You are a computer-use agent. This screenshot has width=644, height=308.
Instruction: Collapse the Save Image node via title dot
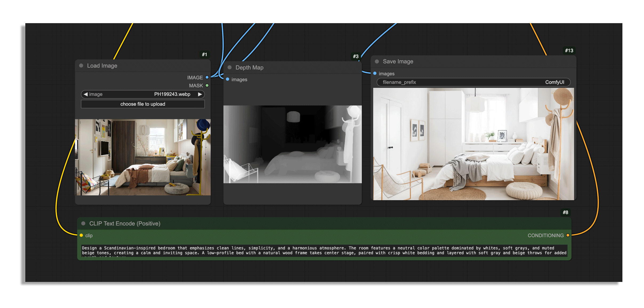(x=377, y=61)
